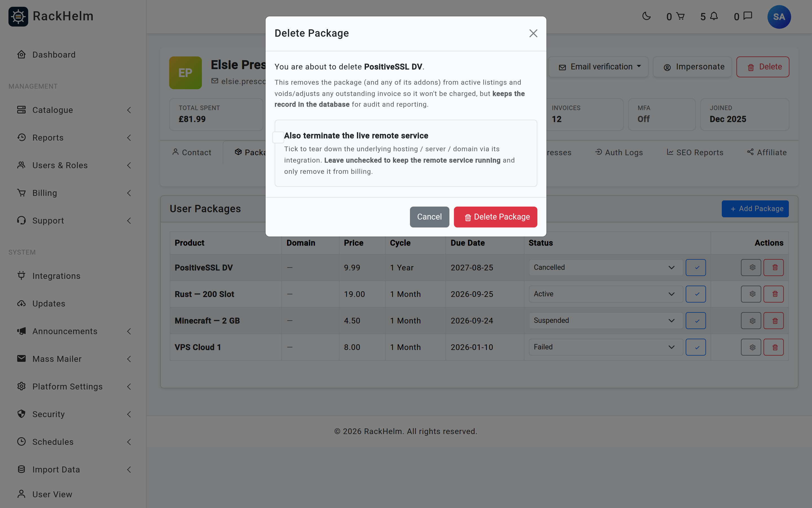Open Updates in sidebar
Image resolution: width=812 pixels, height=508 pixels.
click(x=73, y=303)
